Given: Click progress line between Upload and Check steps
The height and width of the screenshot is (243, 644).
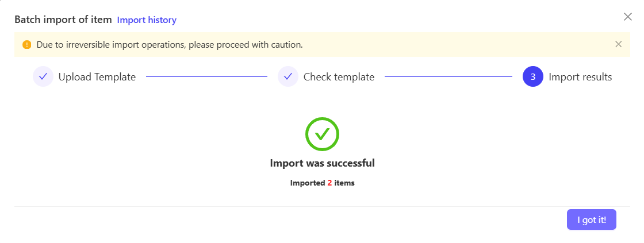Looking at the screenshot, I should [206, 77].
